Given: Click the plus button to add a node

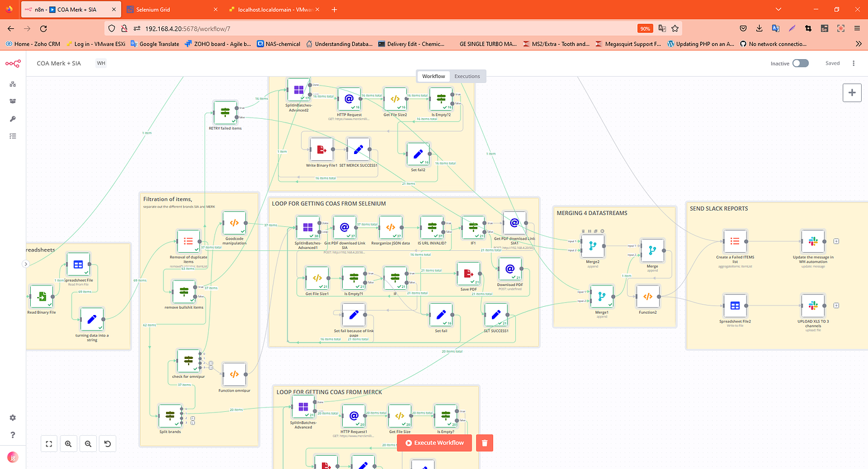Looking at the screenshot, I should coord(852,92).
